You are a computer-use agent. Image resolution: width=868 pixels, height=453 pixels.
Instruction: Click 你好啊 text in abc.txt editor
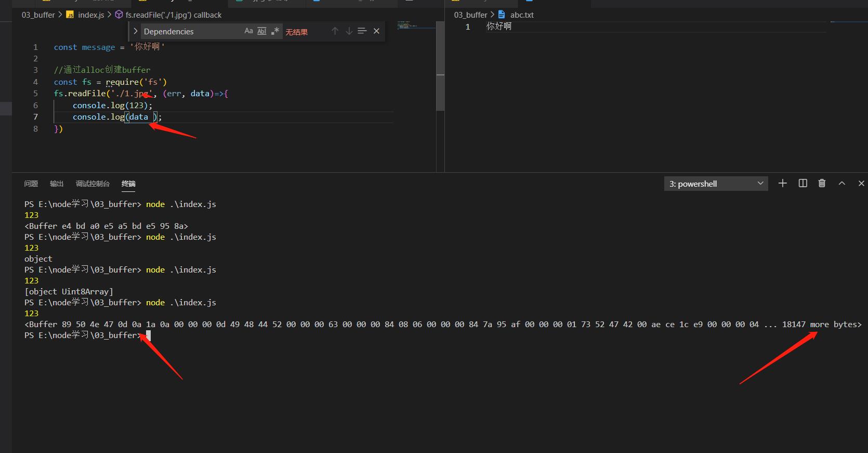tap(499, 26)
